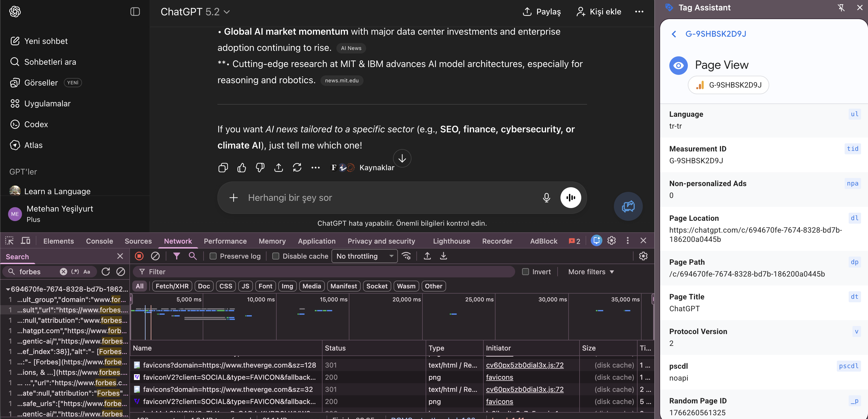Open ChatGPT 5.2 model selector
Image resolution: width=868 pixels, height=419 pixels.
195,12
